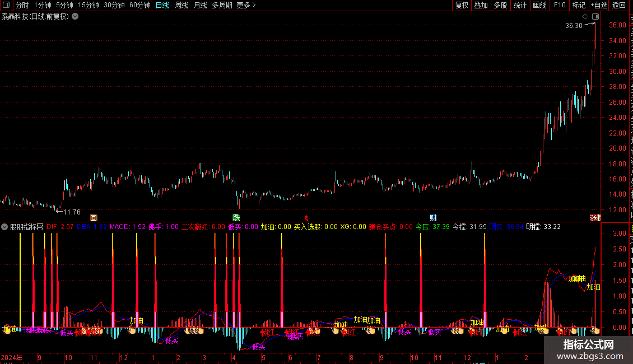633x364 pixels.
Task: Open the 多周期 multi-period view
Action: click(222, 5)
